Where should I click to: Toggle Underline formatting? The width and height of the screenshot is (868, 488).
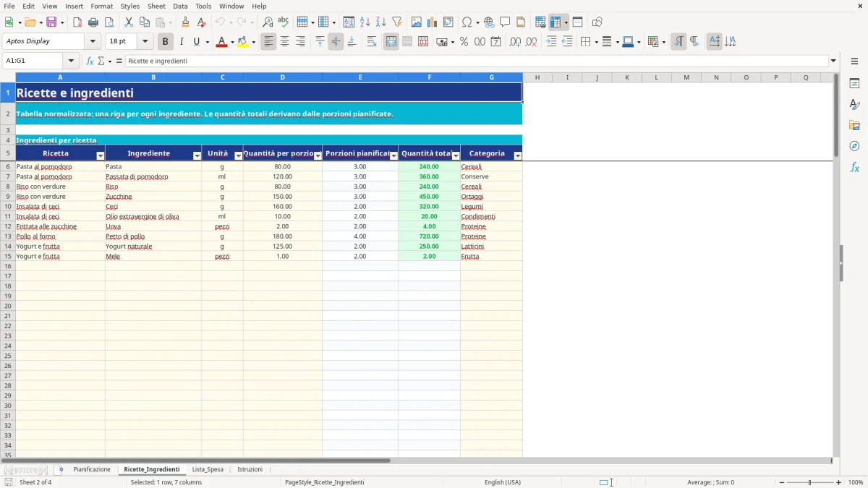tap(196, 42)
